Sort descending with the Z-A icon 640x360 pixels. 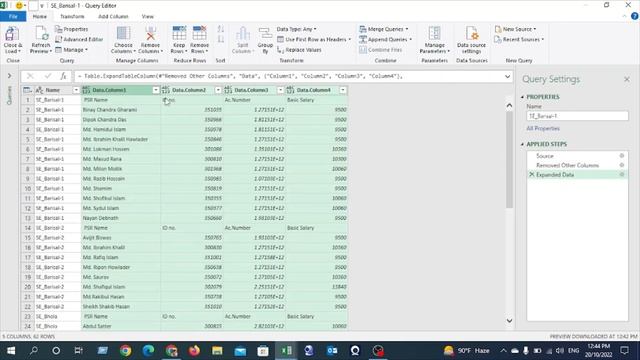(x=221, y=39)
